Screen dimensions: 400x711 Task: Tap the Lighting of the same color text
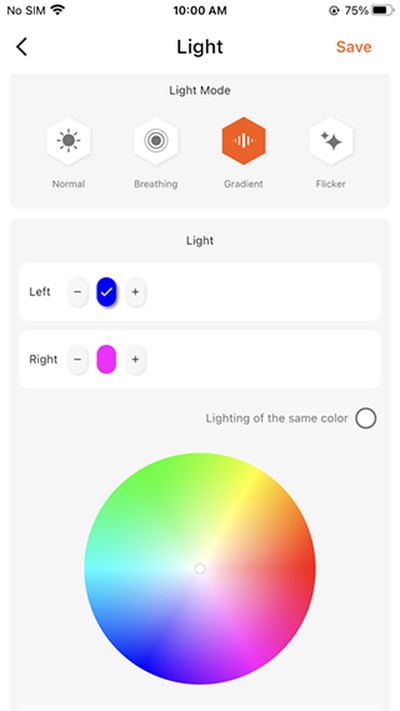pos(277,418)
